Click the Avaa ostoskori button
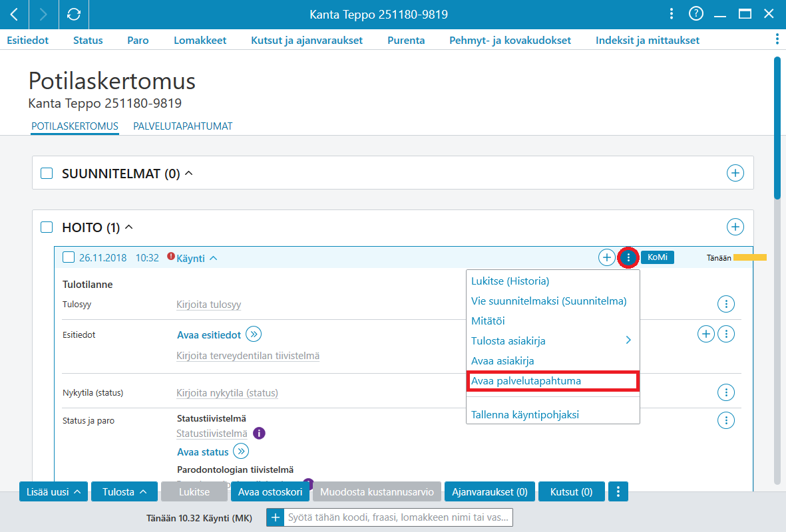This screenshot has width=786, height=532. tap(270, 492)
